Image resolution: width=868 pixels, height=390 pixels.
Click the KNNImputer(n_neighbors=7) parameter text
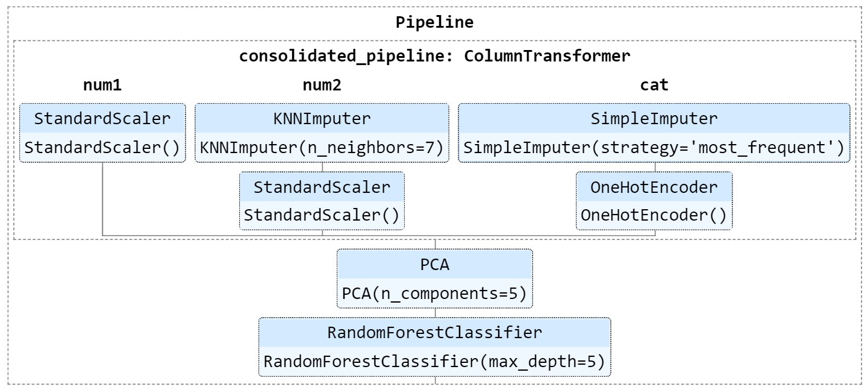(322, 148)
